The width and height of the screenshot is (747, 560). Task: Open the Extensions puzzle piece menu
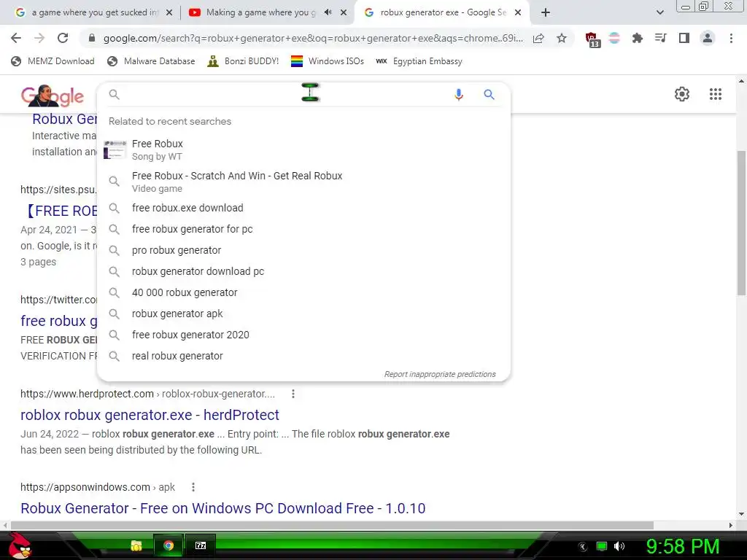[x=637, y=38]
